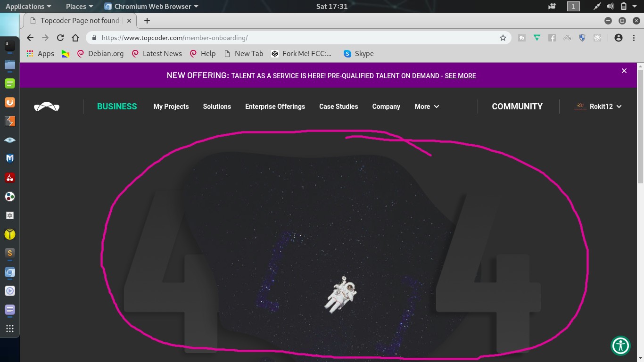
Task: Click the Topcoder logo
Action: coord(47,107)
